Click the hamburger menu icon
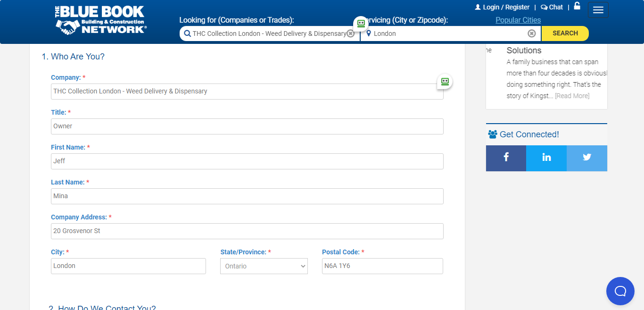 click(598, 10)
